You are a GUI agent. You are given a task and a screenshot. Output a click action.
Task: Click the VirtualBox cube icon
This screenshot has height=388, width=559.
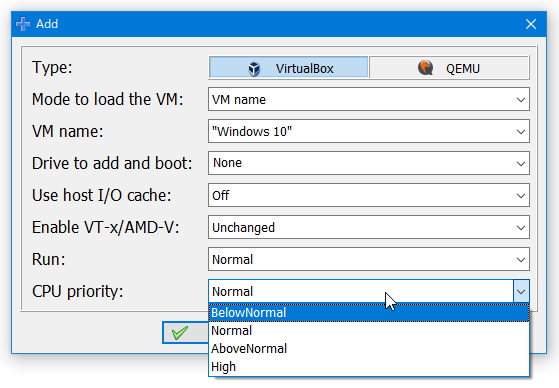(x=254, y=68)
